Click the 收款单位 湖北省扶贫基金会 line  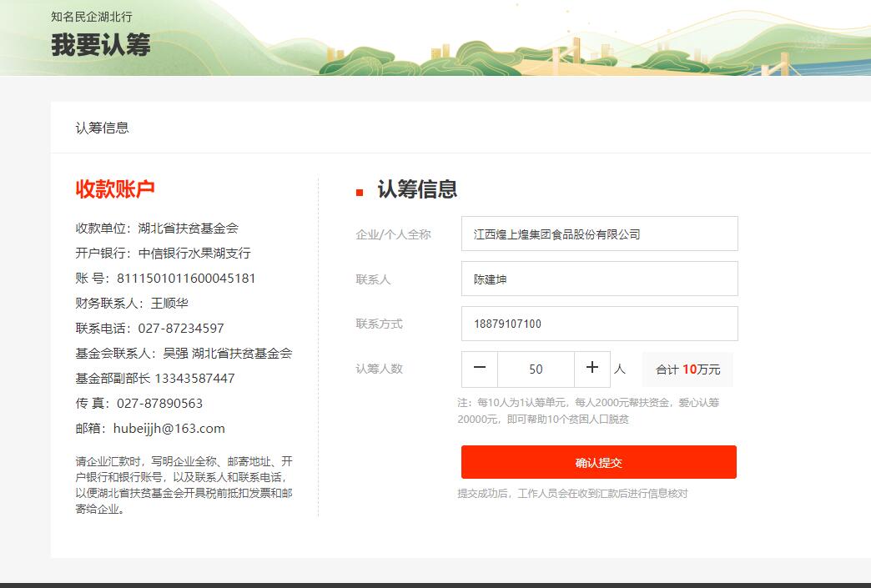[157, 229]
